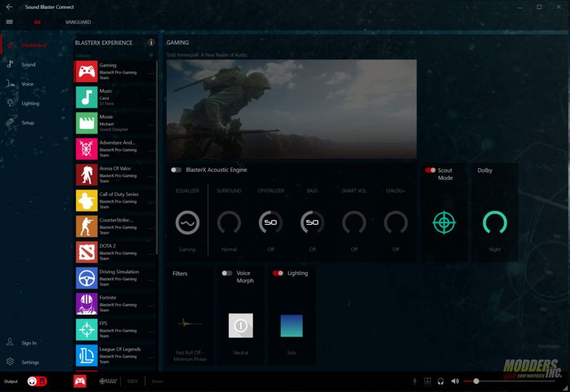
Task: Add a new profile to Library
Action: [x=151, y=55]
